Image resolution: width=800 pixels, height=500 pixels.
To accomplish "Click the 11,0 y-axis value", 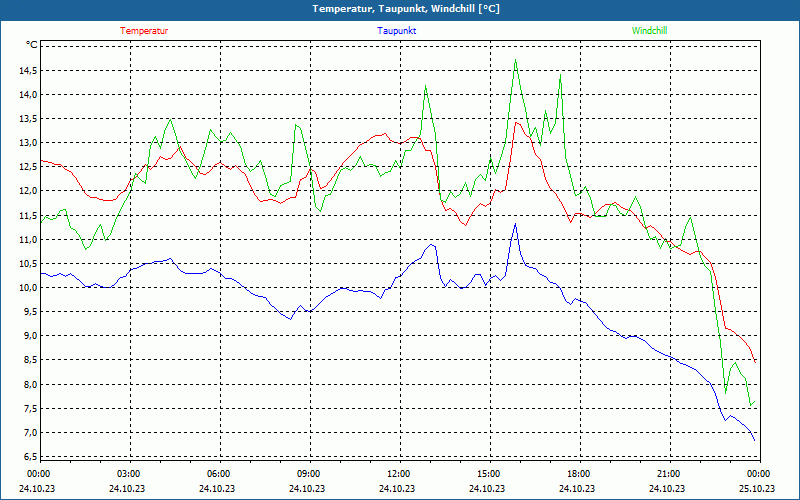I will [x=28, y=239].
